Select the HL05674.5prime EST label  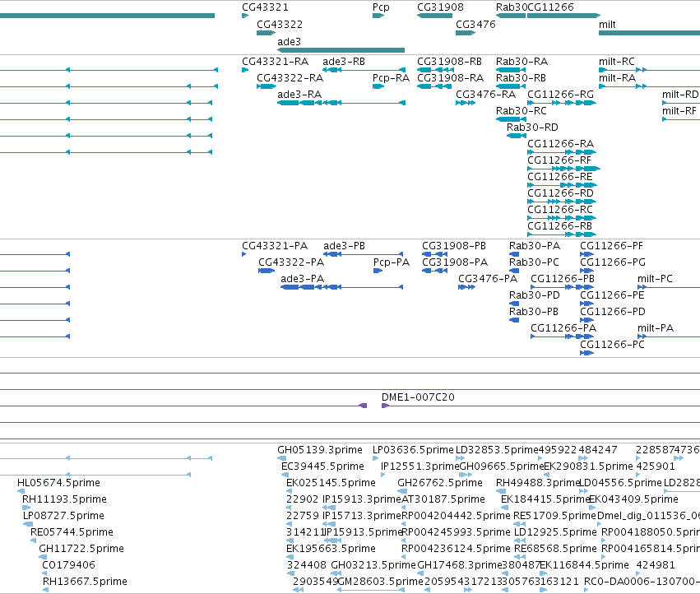58,483
